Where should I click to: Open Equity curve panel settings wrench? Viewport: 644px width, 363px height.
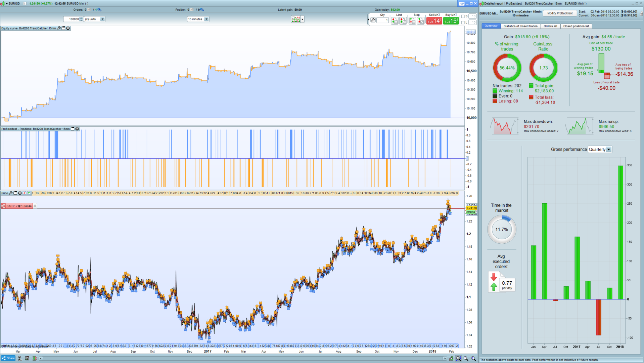pos(59,28)
